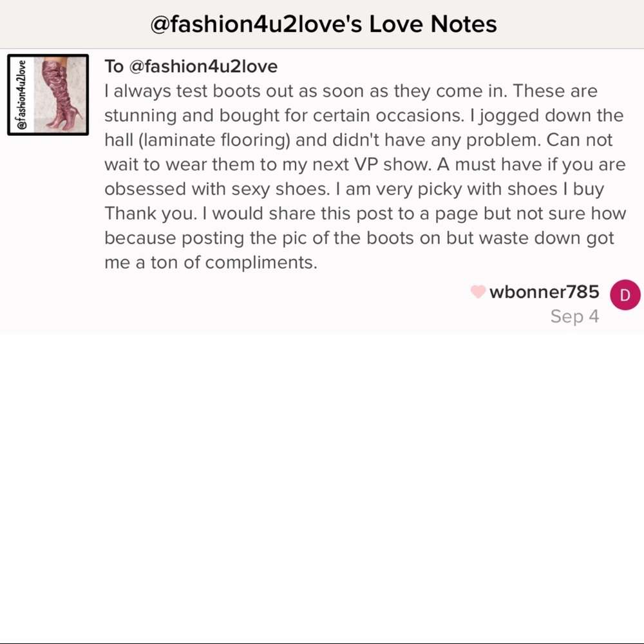
Task: Click the pink heart icon beside wbonner785
Action: 478,292
